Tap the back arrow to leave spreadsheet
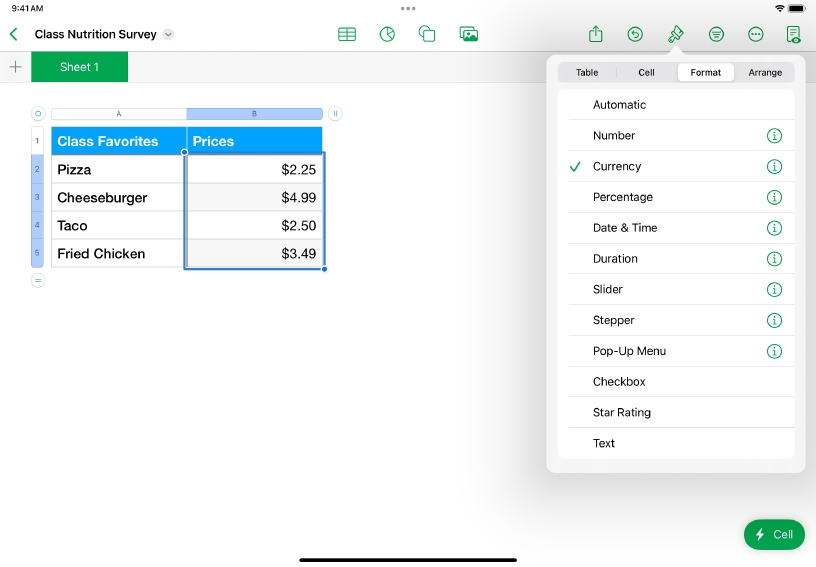 tap(14, 34)
